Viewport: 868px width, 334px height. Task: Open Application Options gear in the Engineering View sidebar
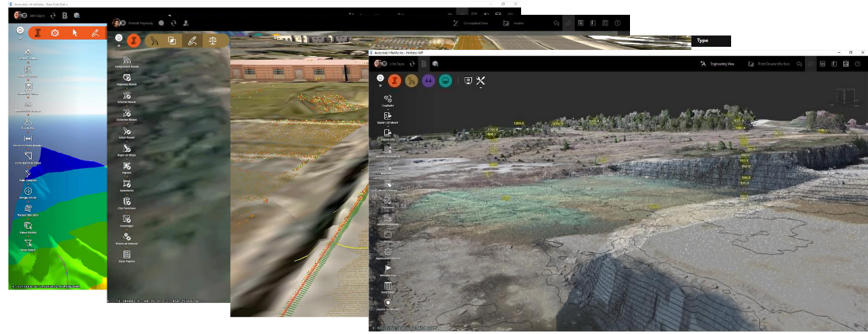coord(388,252)
